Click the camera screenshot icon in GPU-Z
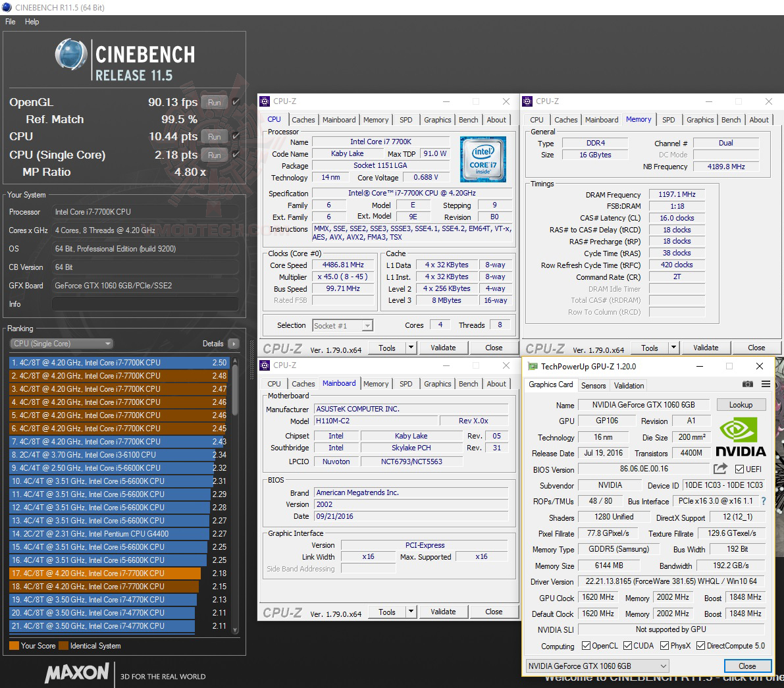784x688 pixels. coord(747,384)
